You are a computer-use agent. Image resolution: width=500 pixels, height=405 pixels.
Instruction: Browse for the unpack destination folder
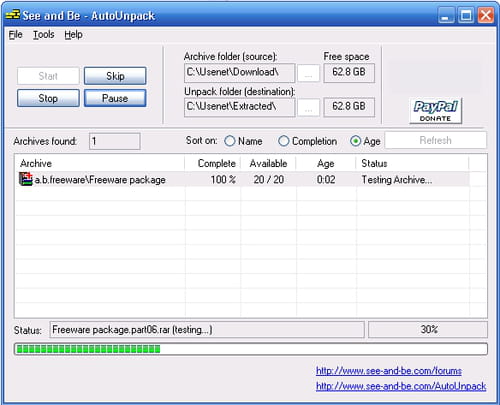point(308,107)
